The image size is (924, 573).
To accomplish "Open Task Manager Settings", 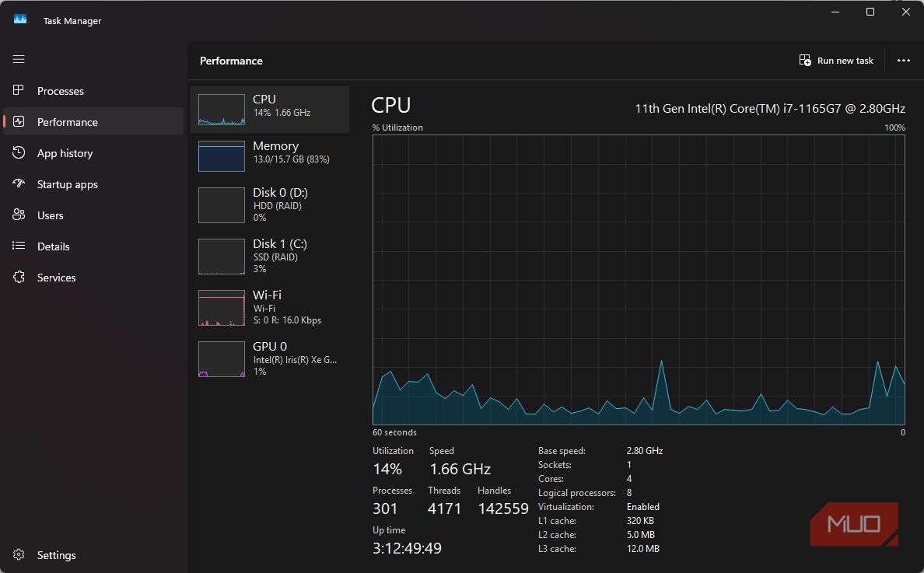I will tap(56, 555).
